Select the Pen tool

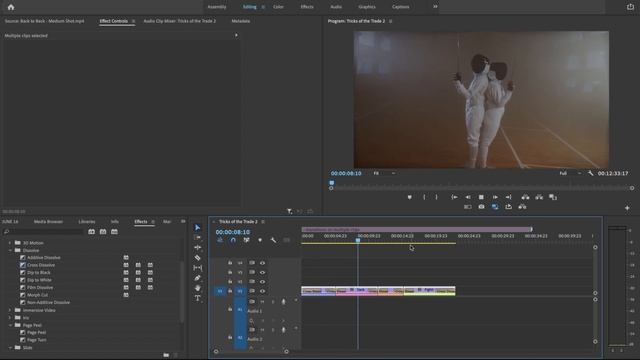pos(198,278)
